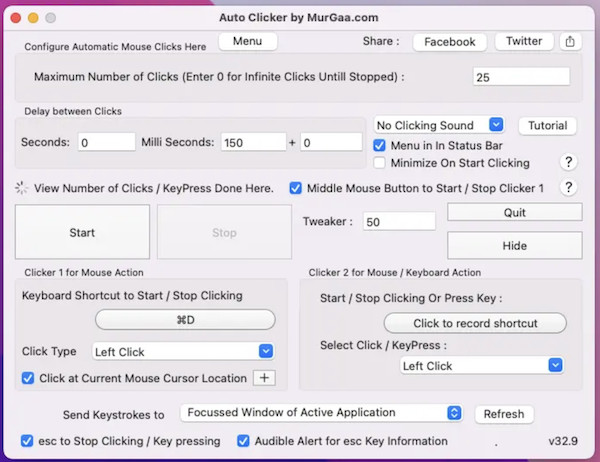Share via the Facebook button

pos(449,42)
